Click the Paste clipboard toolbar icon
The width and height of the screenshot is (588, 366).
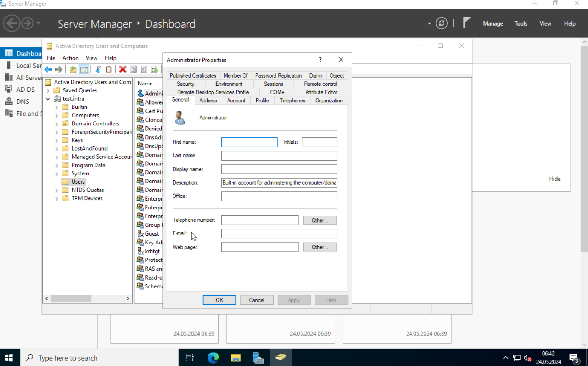pos(109,69)
